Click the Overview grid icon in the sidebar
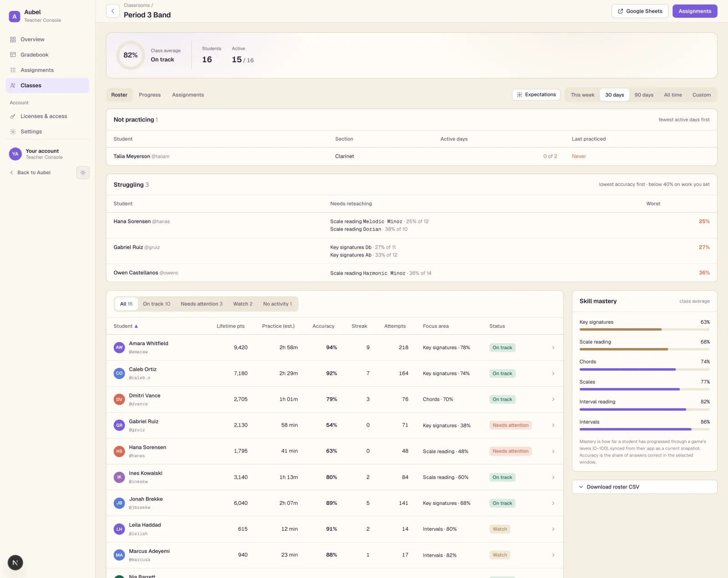728x578 pixels. 13,40
